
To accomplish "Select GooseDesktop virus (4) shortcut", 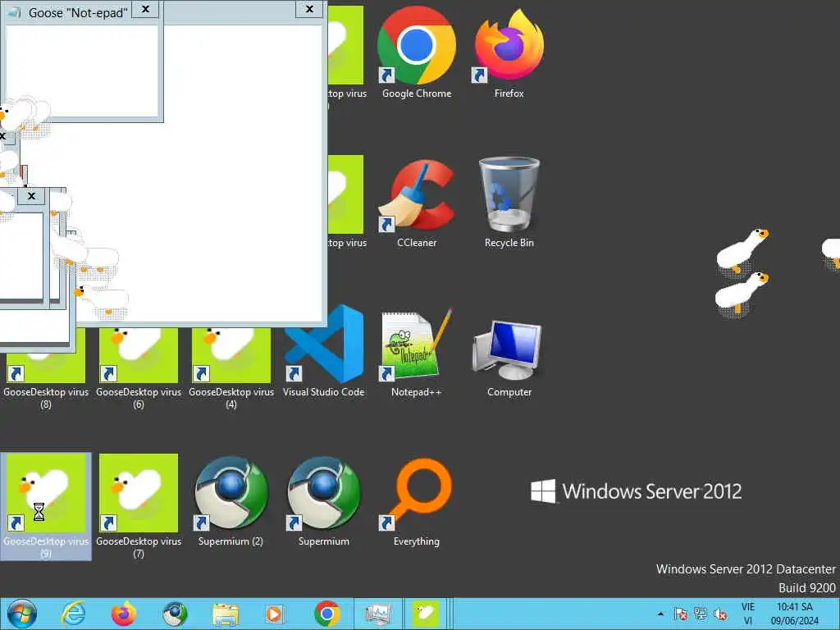I will tap(231, 370).
